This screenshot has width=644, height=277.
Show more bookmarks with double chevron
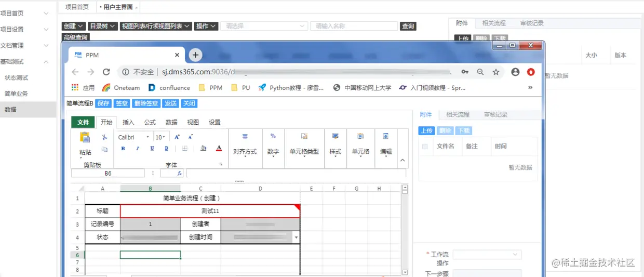click(x=530, y=88)
